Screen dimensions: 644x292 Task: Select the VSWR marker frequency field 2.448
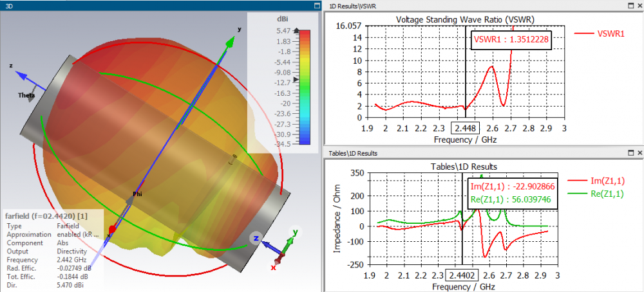click(x=465, y=128)
